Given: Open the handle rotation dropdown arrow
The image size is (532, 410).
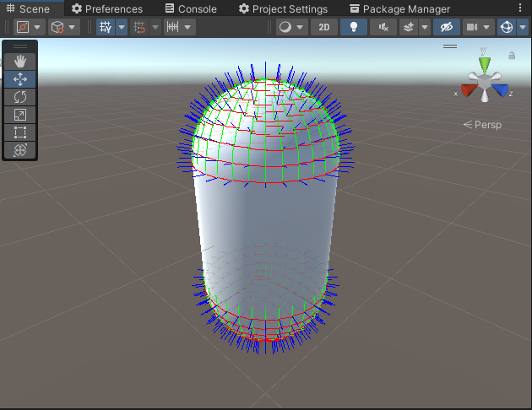Looking at the screenshot, I should pyautogui.click(x=72, y=27).
